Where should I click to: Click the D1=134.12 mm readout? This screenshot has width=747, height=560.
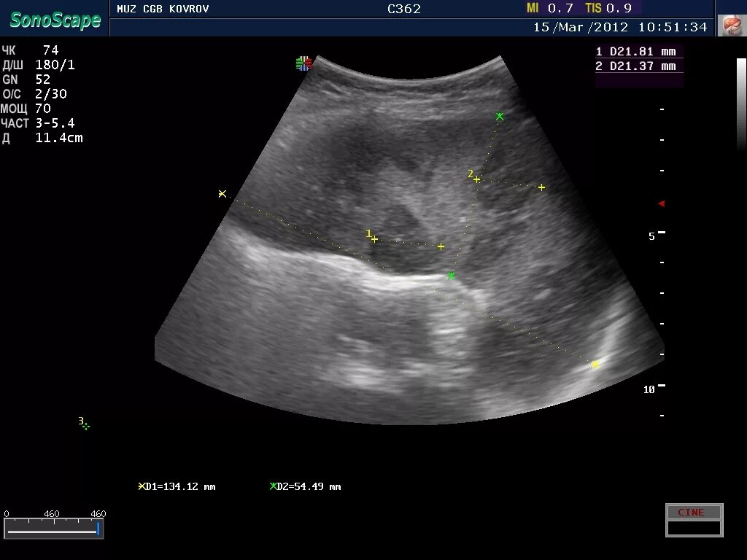177,486
